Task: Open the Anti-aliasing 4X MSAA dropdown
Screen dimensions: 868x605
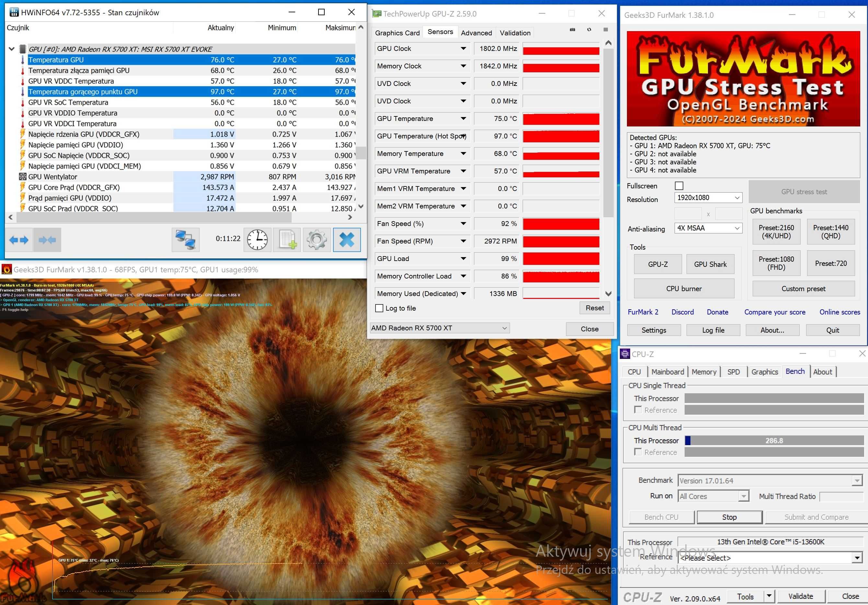Action: [708, 228]
